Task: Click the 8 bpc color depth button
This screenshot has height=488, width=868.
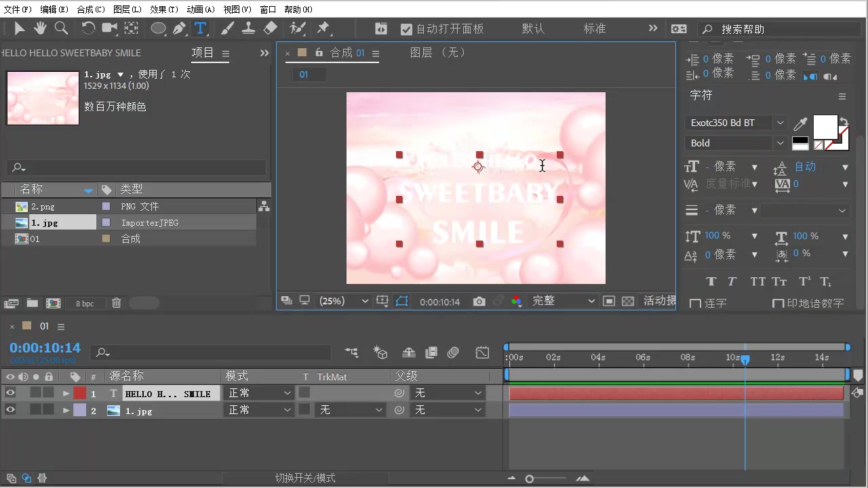Action: point(85,304)
